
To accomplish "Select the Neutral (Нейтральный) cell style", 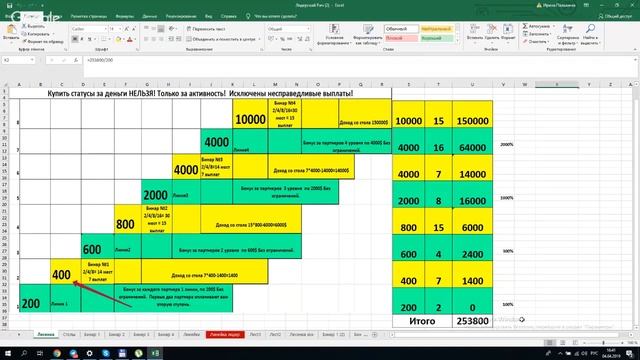I will click(436, 29).
